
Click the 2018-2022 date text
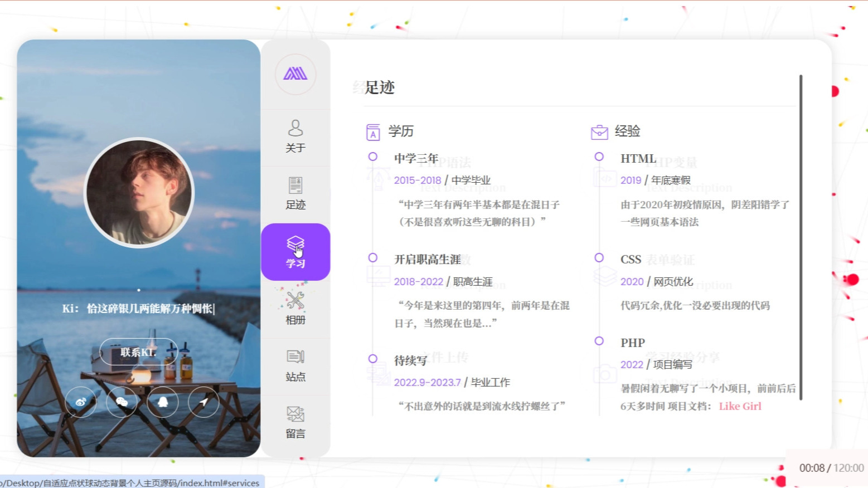tap(419, 282)
